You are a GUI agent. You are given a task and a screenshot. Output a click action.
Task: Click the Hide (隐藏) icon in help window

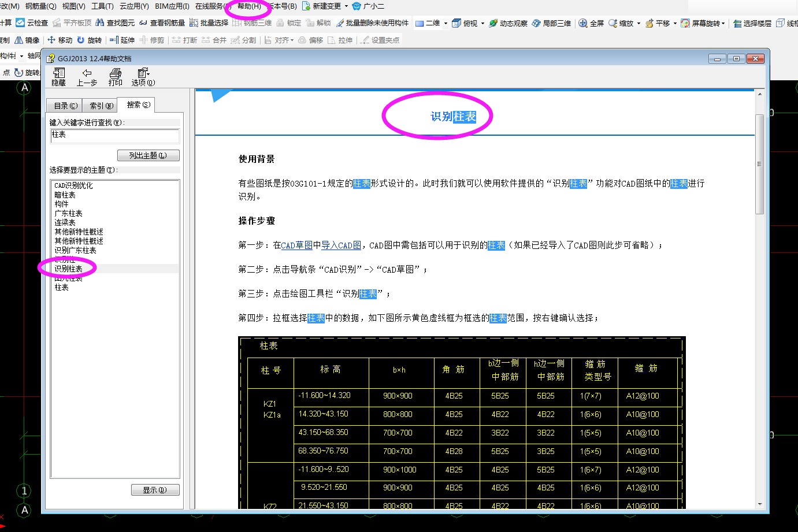(59, 77)
